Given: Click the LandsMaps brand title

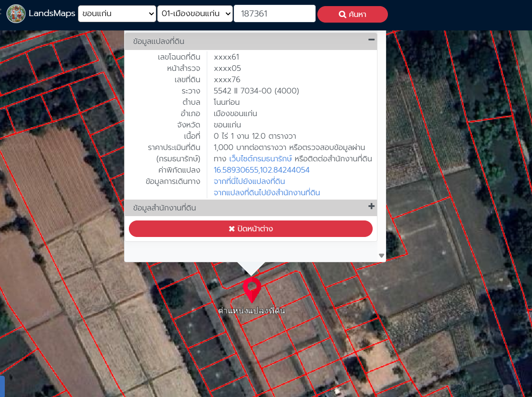Looking at the screenshot, I should (52, 13).
